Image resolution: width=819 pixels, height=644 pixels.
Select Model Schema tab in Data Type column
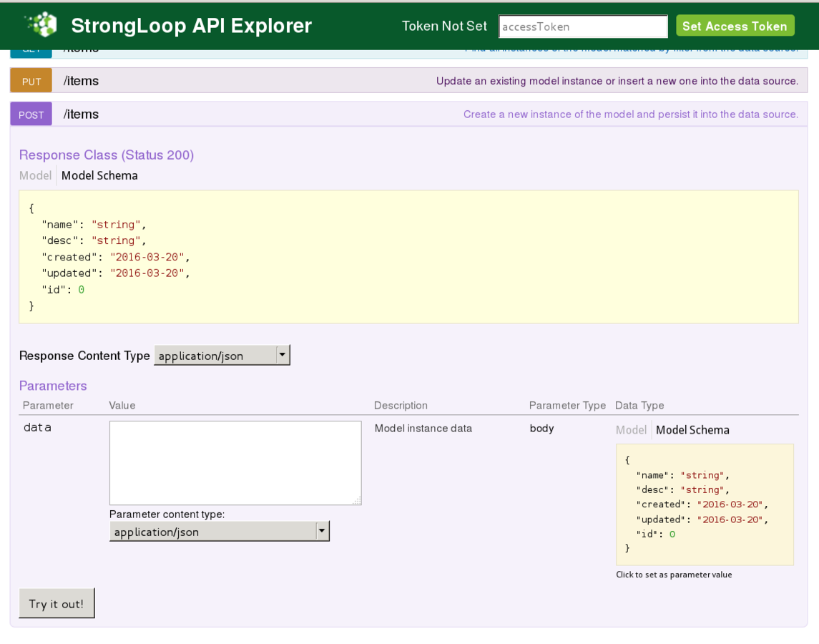[692, 429]
